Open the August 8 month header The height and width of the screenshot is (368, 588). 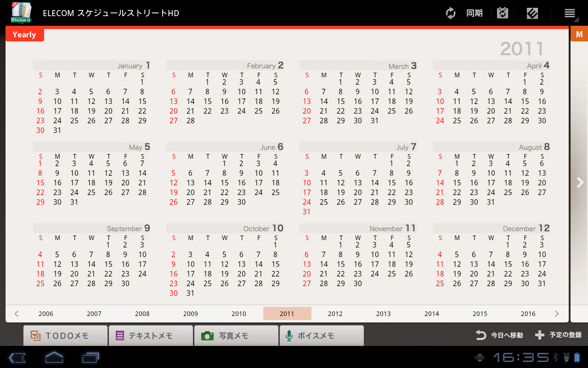(492, 147)
